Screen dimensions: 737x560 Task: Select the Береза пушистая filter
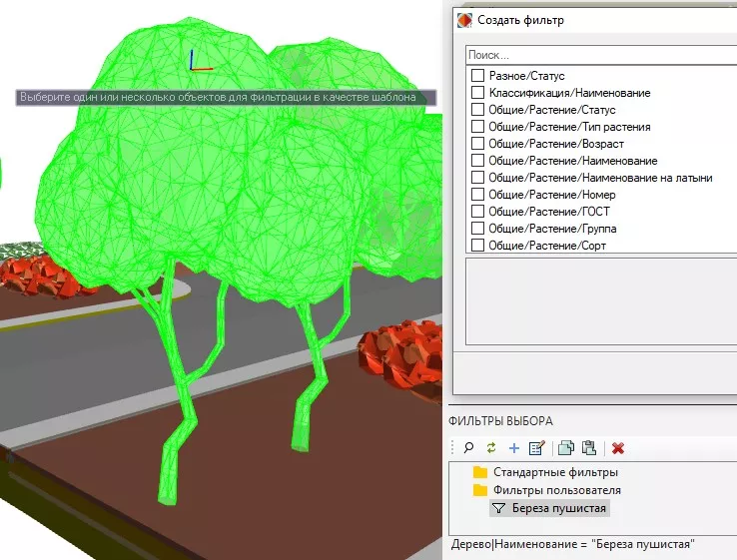coord(558,508)
